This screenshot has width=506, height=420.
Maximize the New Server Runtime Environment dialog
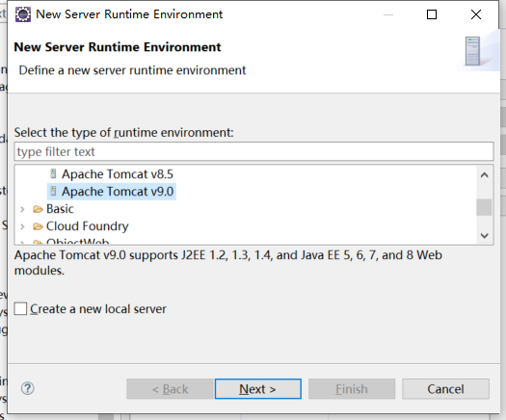coord(432,14)
